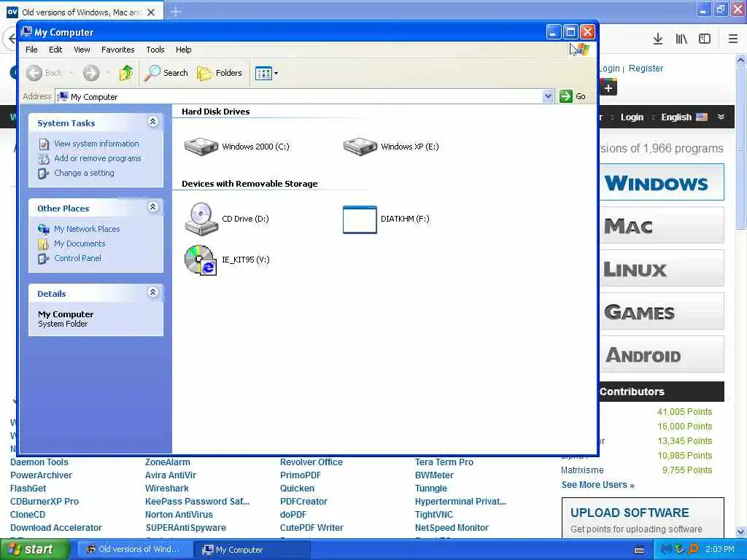The image size is (747, 560).
Task: Click the Control Panel icon in sidebar
Action: tap(44, 258)
